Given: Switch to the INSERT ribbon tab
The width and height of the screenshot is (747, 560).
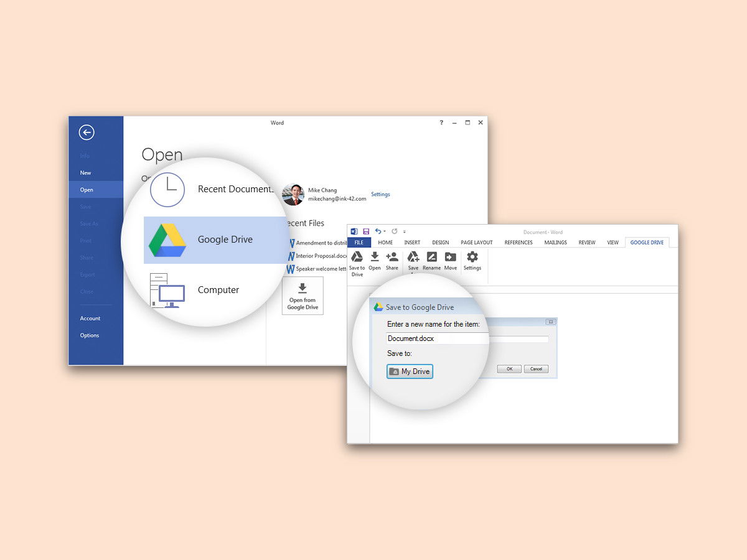Looking at the screenshot, I should 412,243.
